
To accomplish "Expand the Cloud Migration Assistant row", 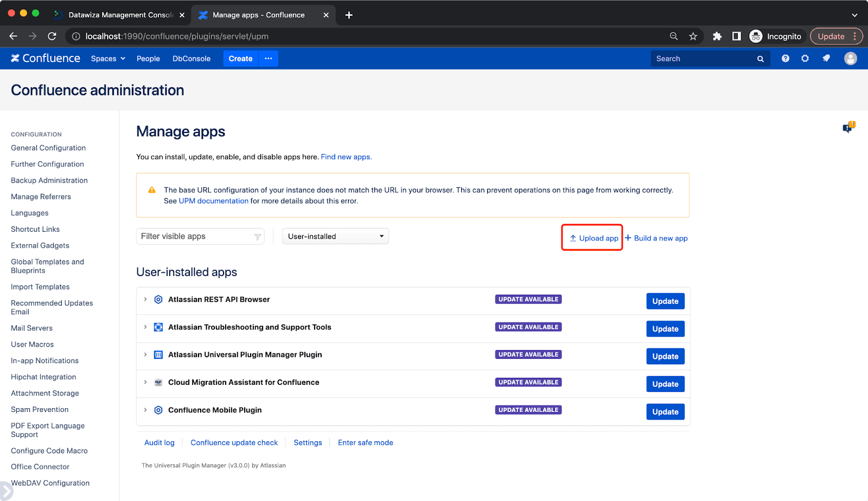I will [x=145, y=383].
